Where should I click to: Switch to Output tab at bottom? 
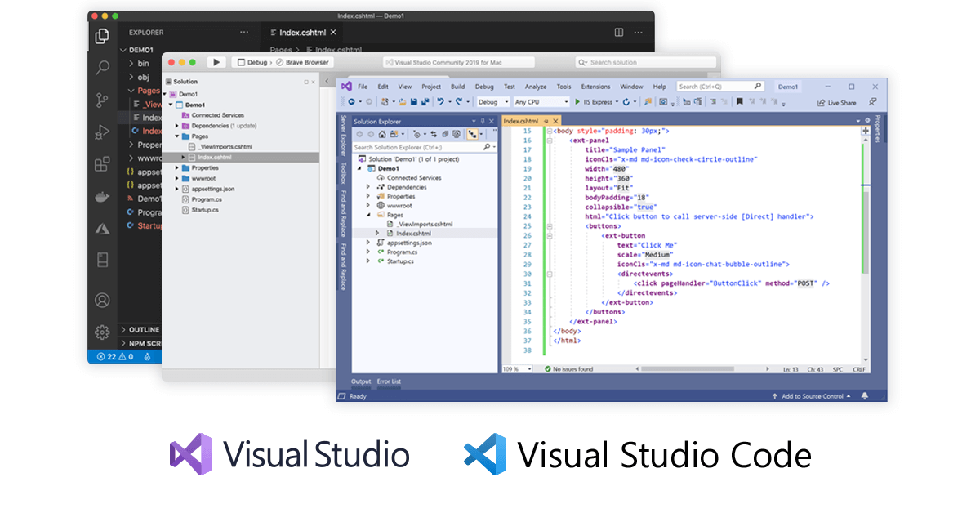(361, 381)
